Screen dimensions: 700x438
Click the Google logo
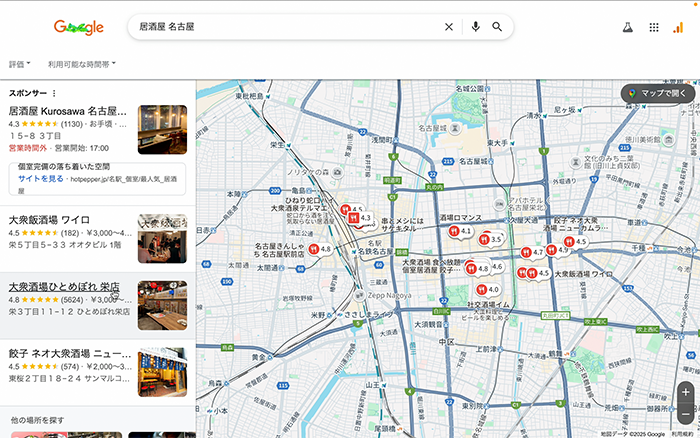[x=79, y=27]
